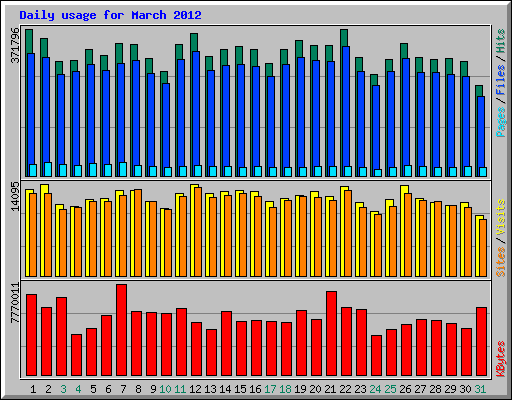The width and height of the screenshot is (512, 400).
Task: Click green weekend day number 3
Action: click(x=63, y=389)
